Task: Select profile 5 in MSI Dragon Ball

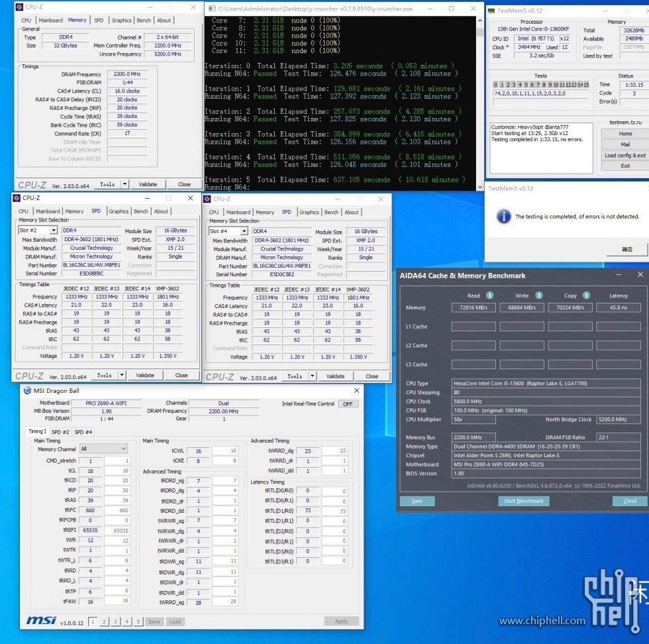Action: [x=138, y=621]
